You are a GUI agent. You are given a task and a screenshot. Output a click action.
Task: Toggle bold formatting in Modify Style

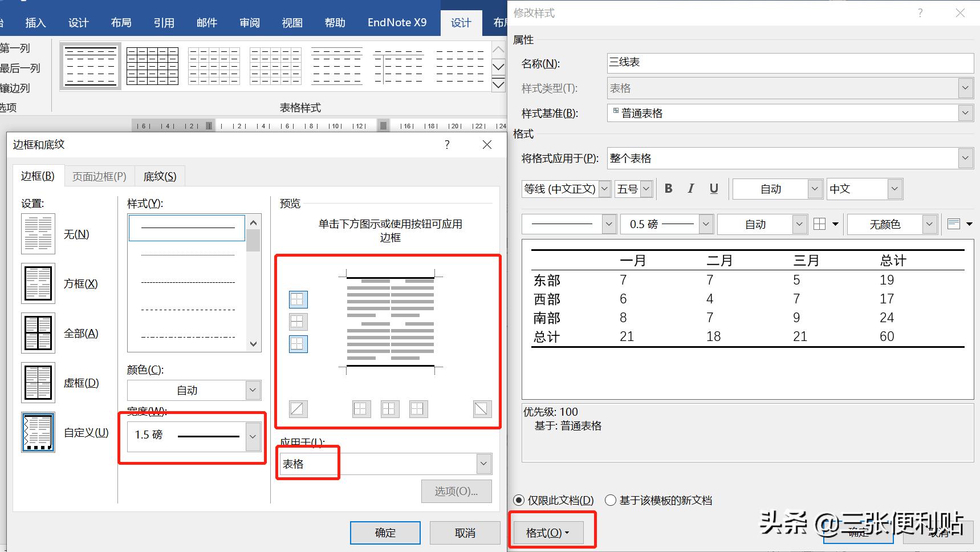(x=668, y=189)
